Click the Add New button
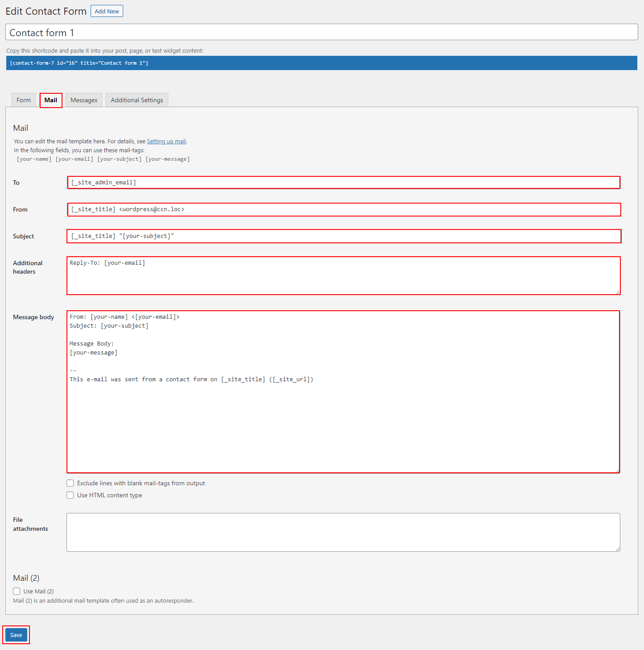 107,11
